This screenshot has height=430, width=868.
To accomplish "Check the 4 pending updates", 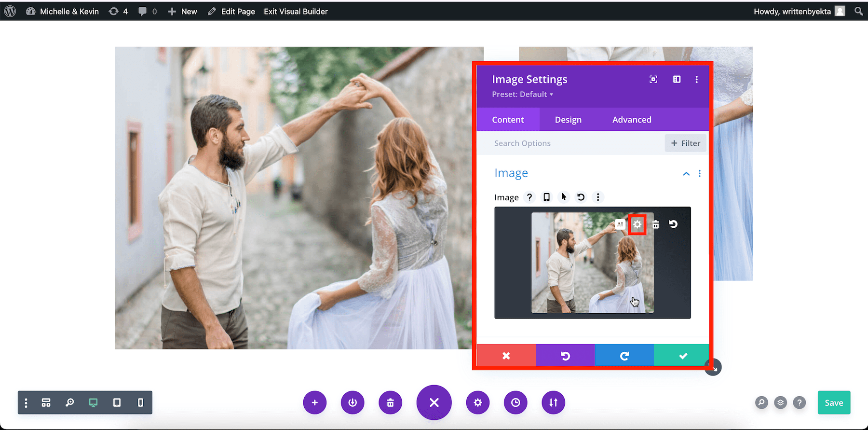I will pos(119,11).
